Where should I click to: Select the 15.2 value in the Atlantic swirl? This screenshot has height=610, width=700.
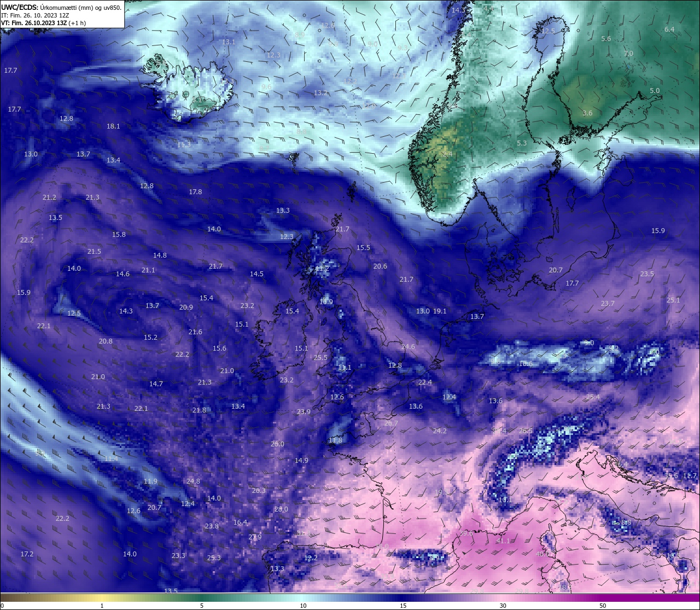tap(150, 338)
